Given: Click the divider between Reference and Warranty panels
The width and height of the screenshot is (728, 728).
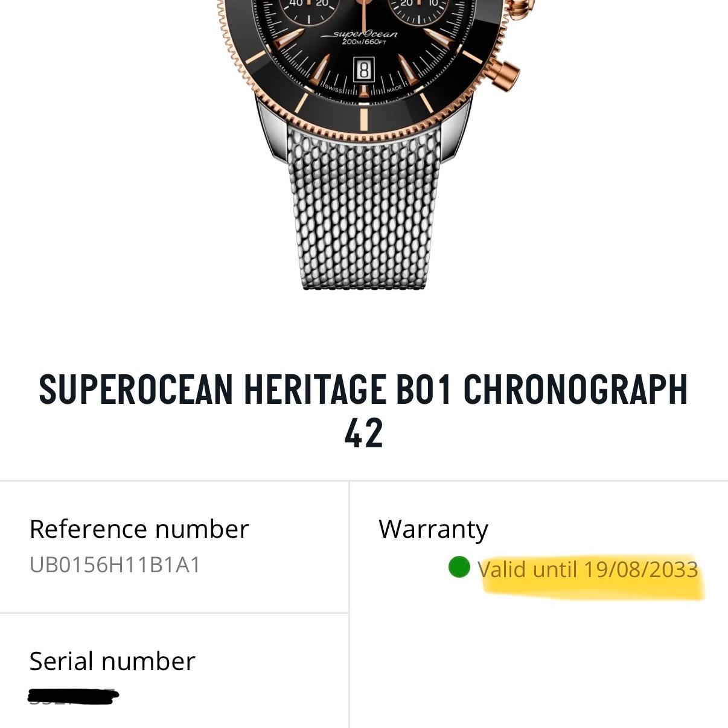Looking at the screenshot, I should (x=349, y=555).
